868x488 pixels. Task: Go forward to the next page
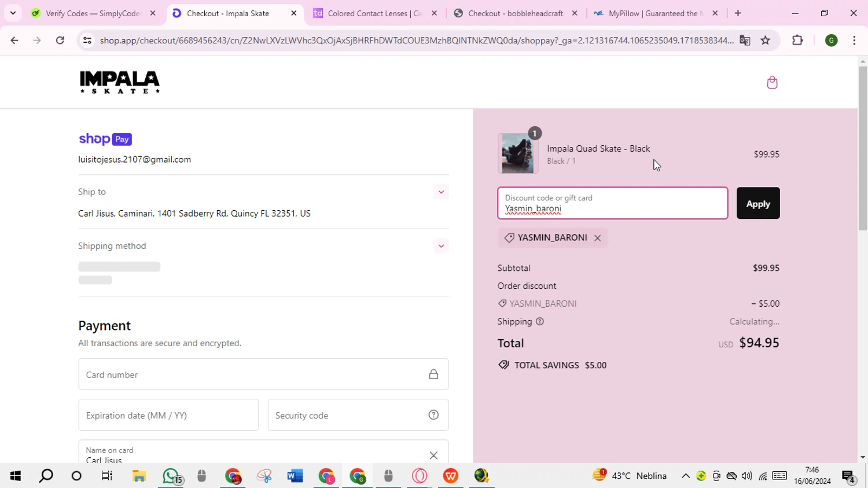click(37, 41)
